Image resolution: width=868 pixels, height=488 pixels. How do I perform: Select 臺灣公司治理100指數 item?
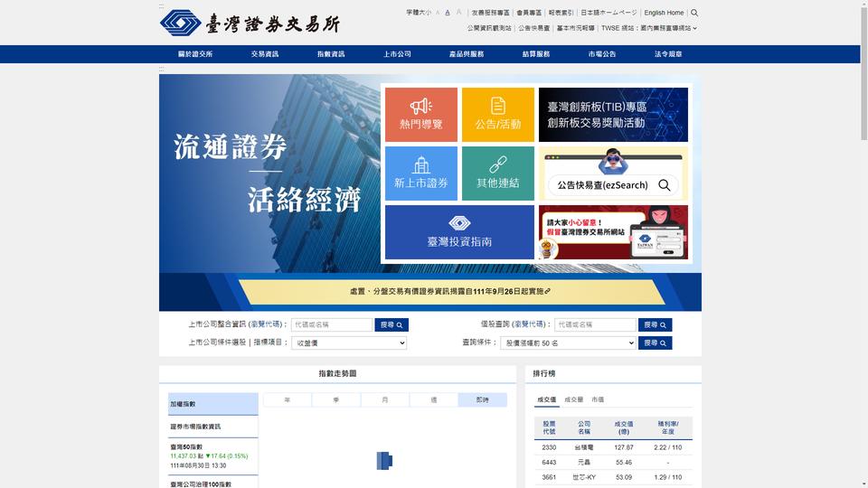pyautogui.click(x=213, y=483)
